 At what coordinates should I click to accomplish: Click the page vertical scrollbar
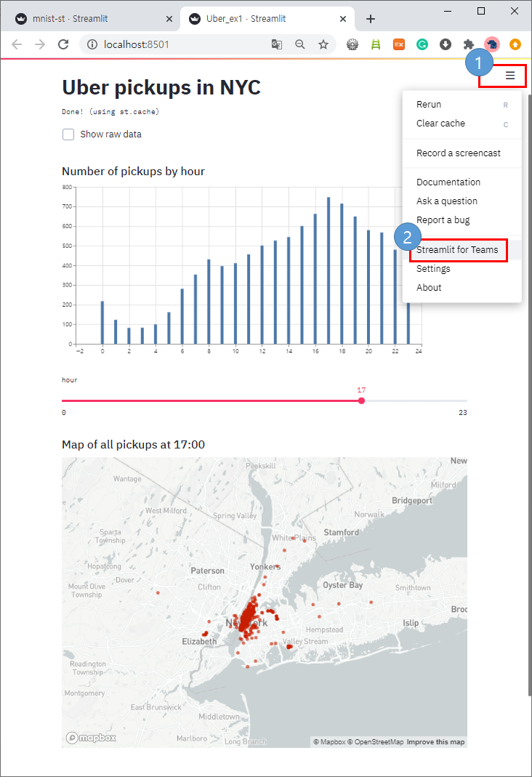[529, 396]
